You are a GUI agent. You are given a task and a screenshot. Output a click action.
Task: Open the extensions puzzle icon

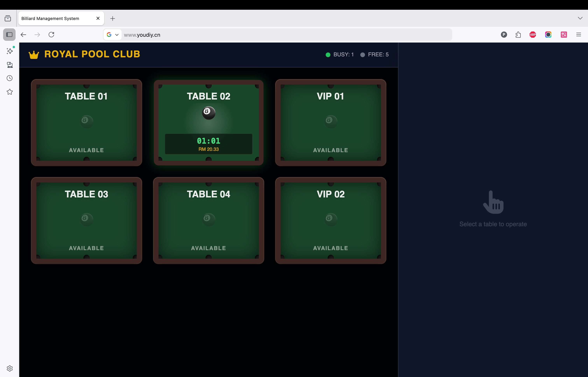pos(518,35)
